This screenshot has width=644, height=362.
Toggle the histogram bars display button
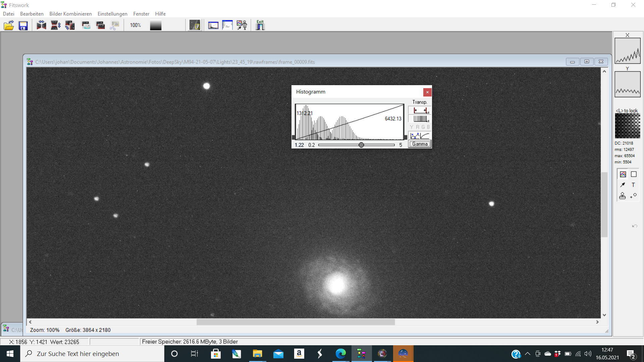(420, 119)
